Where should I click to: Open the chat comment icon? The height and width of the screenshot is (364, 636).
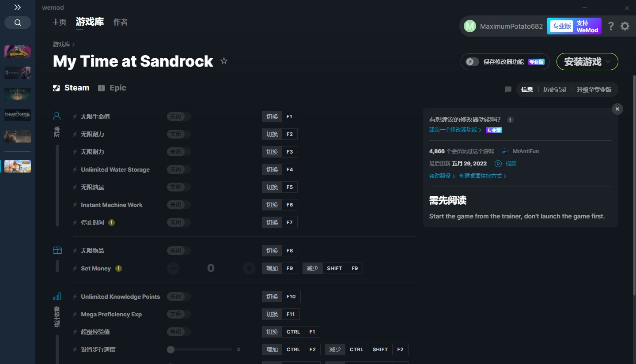click(508, 90)
